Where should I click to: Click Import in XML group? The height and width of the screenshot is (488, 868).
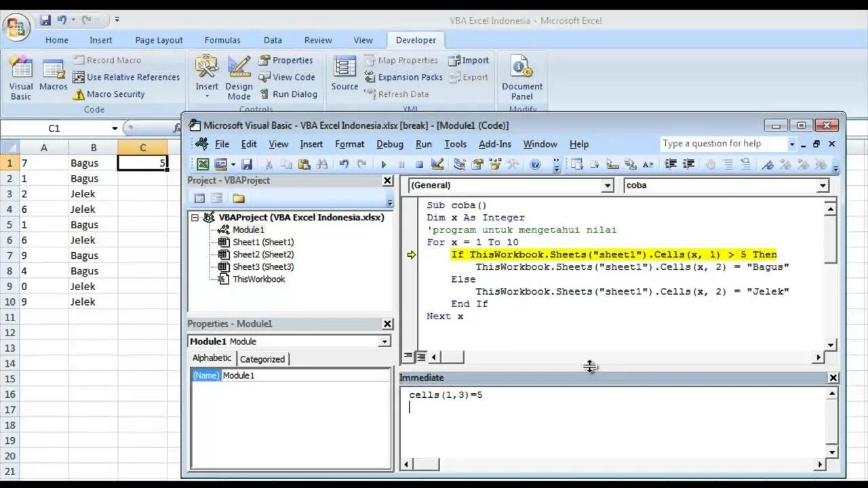469,60
